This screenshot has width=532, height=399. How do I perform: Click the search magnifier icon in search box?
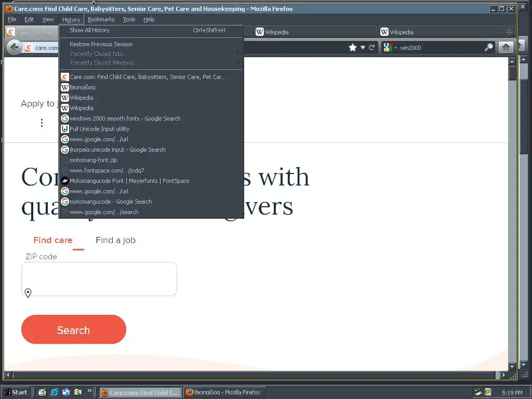tap(488, 47)
